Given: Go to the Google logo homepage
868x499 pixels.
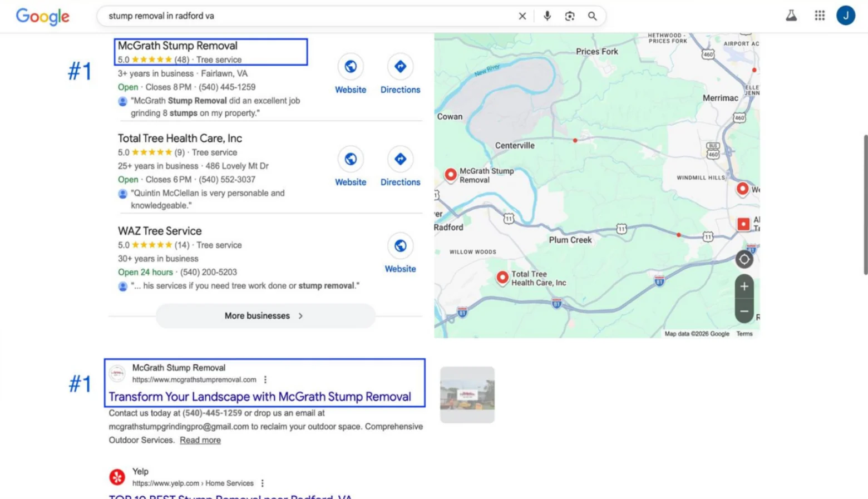Looking at the screenshot, I should pos(43,17).
